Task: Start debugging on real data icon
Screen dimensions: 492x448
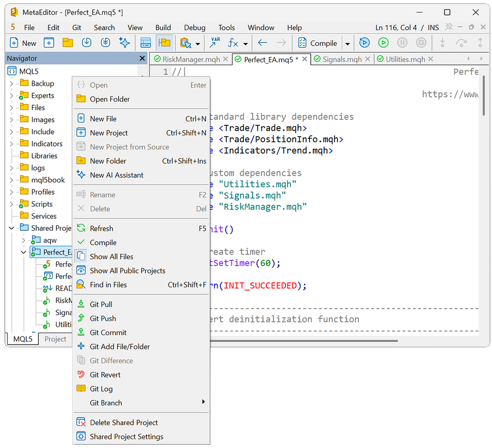Action: coord(364,43)
